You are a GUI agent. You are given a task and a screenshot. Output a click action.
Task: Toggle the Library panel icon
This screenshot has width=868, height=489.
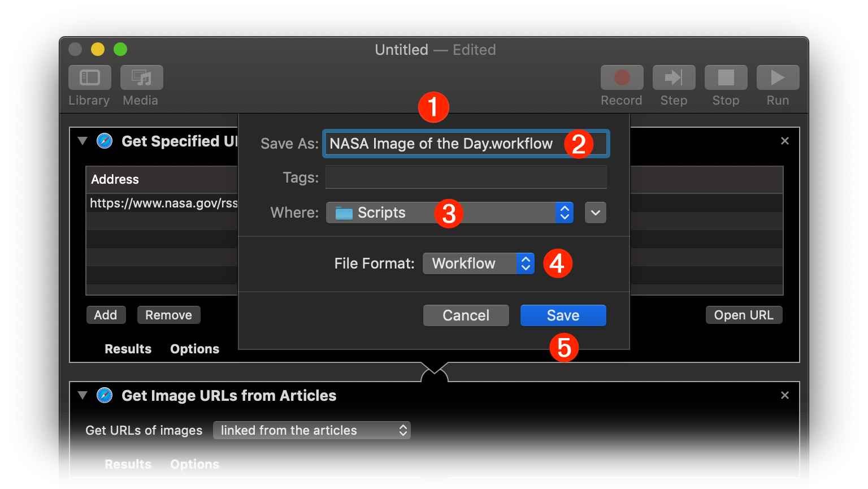pos(89,77)
